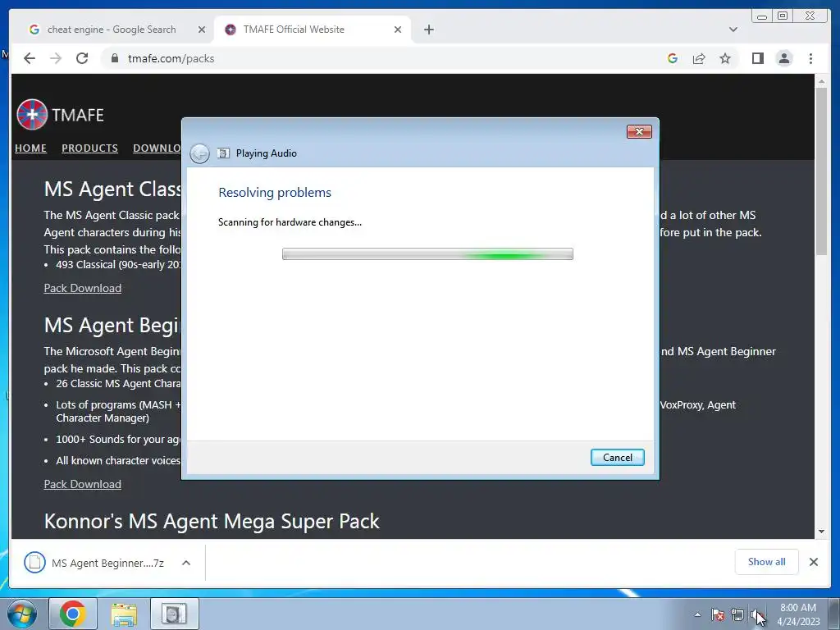Click Pack Download under MS Agent Classic
Screen dimensions: 840x630
pyautogui.click(x=83, y=288)
